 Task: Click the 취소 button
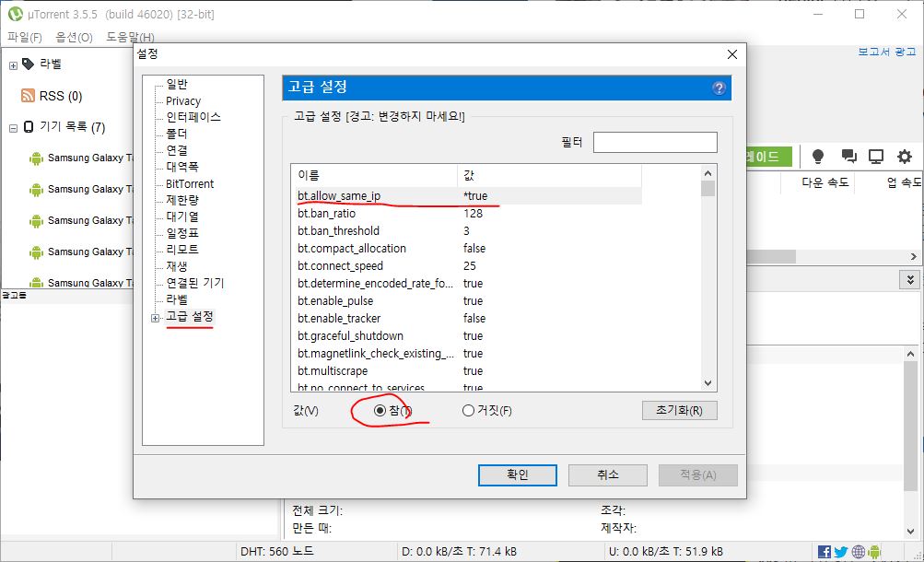[607, 475]
